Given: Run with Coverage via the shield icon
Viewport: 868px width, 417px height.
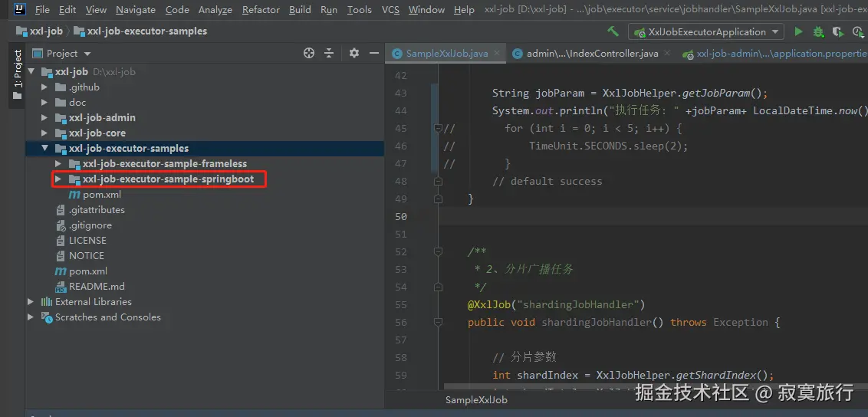Looking at the screenshot, I should [837, 31].
